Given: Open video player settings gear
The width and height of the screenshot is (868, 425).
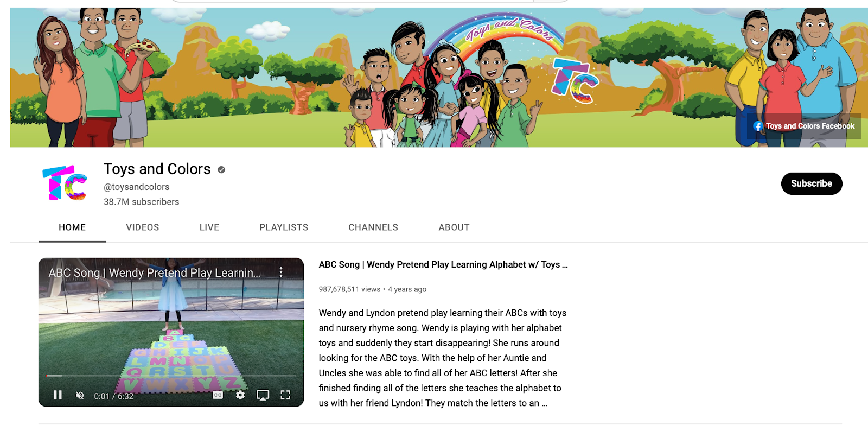Looking at the screenshot, I should pos(240,395).
